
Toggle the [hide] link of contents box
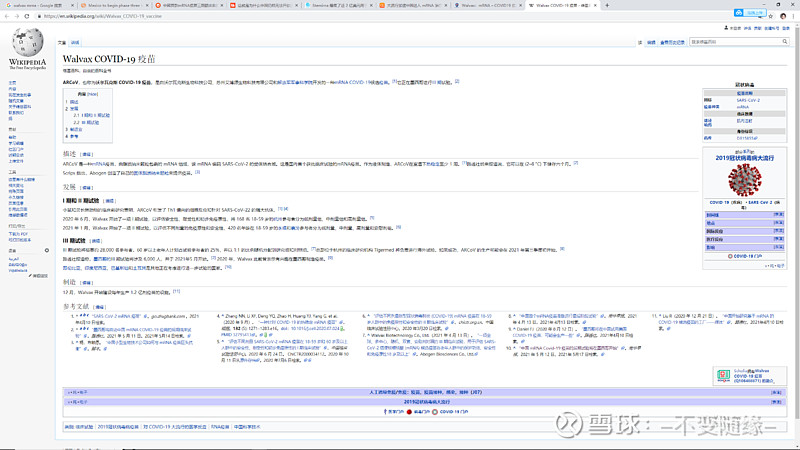coord(92,94)
